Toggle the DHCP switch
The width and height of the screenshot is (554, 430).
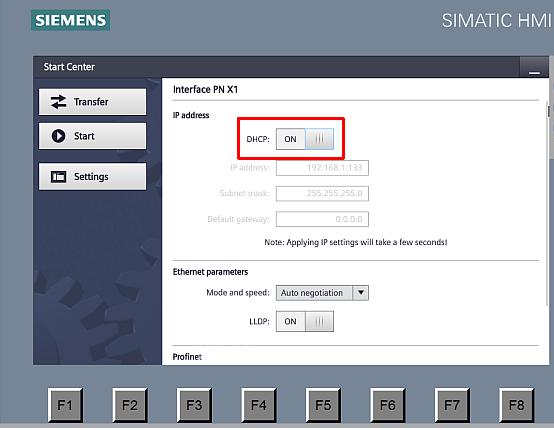coord(305,139)
